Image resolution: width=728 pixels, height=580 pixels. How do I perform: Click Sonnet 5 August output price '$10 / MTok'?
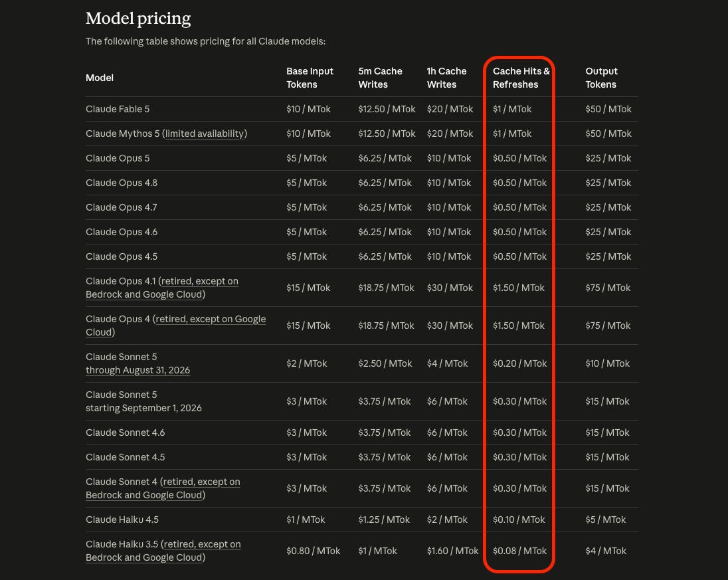pyautogui.click(x=608, y=363)
